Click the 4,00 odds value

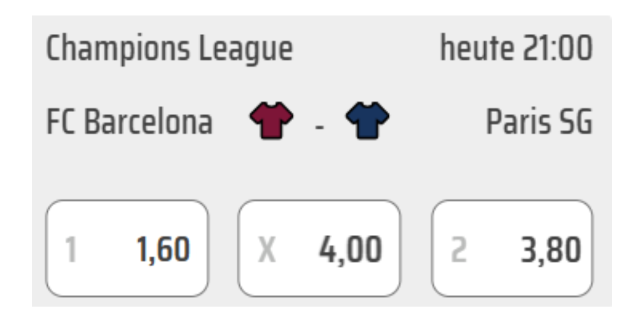click(x=350, y=250)
